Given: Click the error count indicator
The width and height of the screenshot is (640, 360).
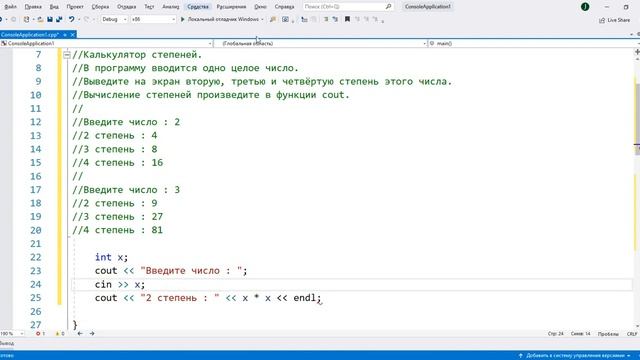Looking at the screenshot, I should point(40,333).
